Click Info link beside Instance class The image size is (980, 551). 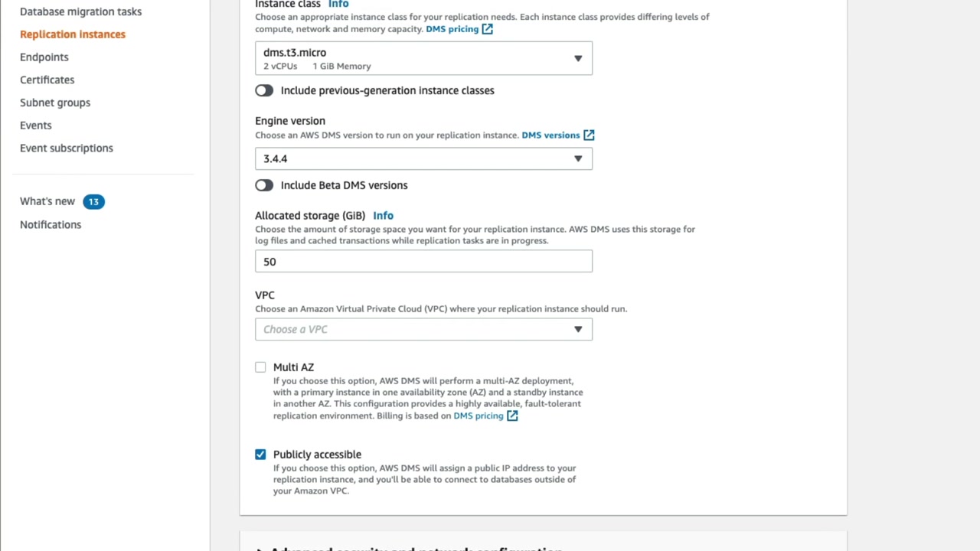[338, 4]
